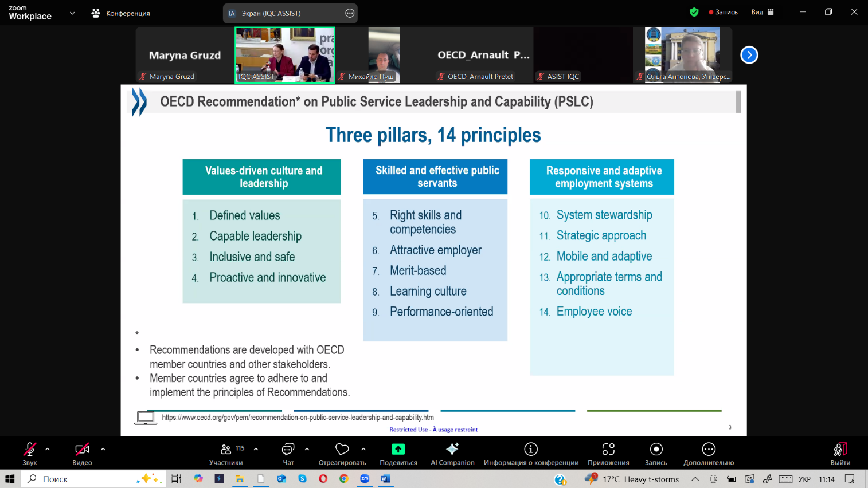Open Outlook from the taskbar

pos(281,479)
